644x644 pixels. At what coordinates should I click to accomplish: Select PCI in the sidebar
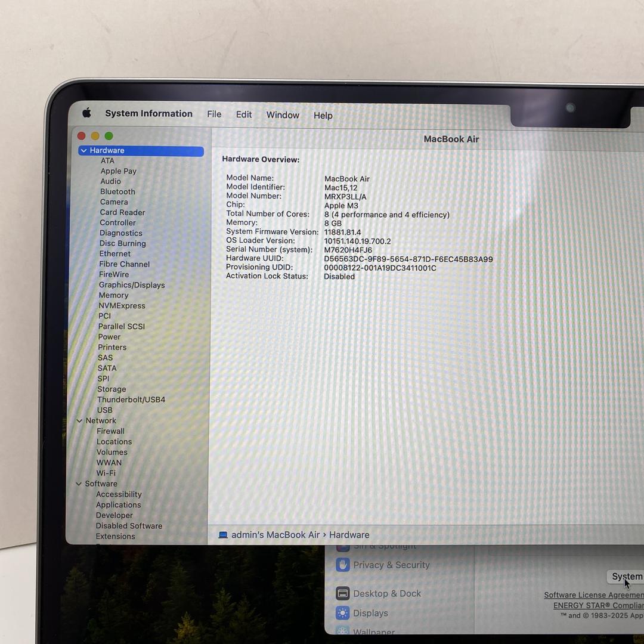(104, 316)
